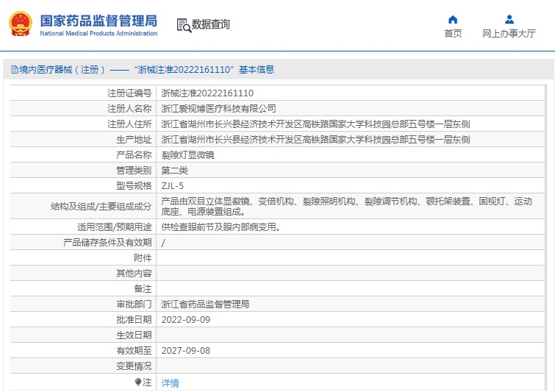555x392 pixels.
Task: Click the 首页 house icon
Action: [x=453, y=19]
